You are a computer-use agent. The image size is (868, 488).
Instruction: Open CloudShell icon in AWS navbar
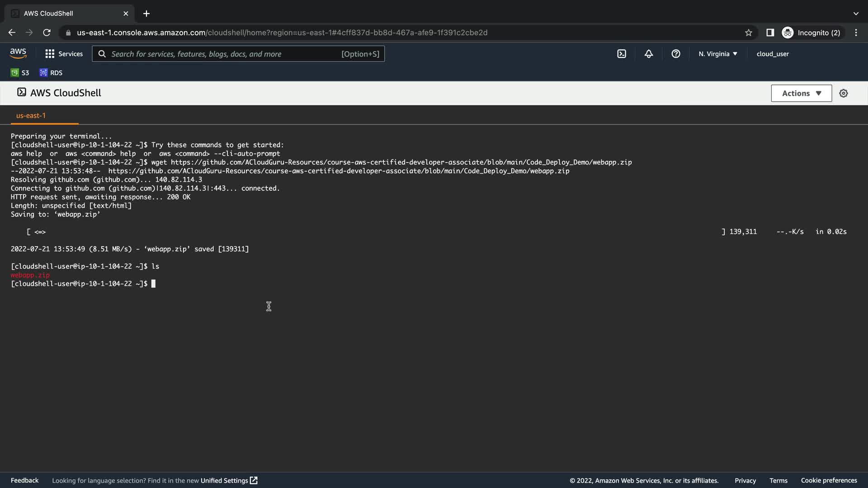click(622, 54)
